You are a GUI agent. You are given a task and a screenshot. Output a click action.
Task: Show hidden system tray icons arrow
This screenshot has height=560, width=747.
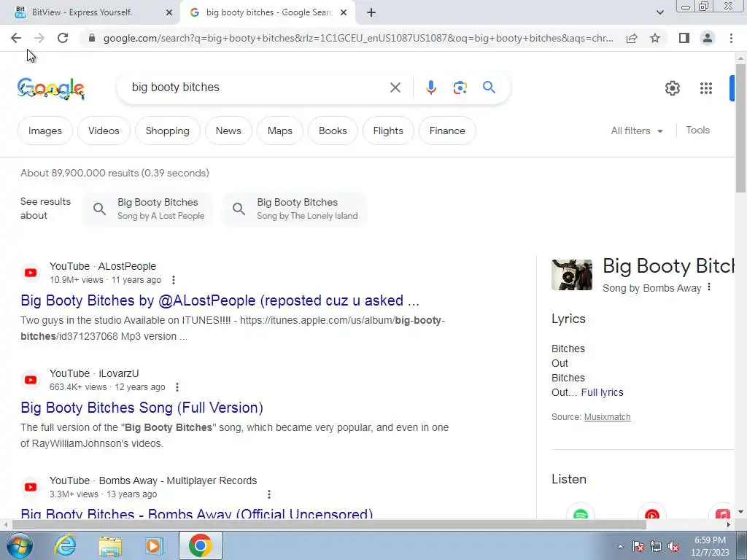[620, 546]
